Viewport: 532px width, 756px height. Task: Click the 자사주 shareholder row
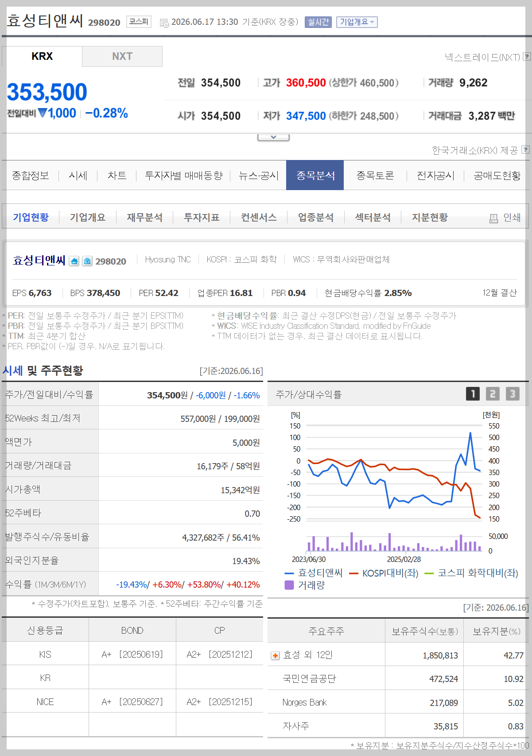(x=398, y=726)
